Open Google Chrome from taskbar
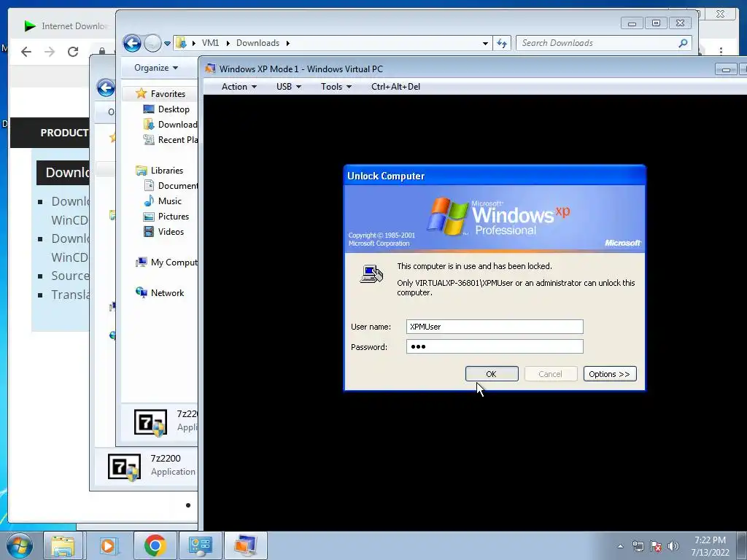 coord(155,545)
